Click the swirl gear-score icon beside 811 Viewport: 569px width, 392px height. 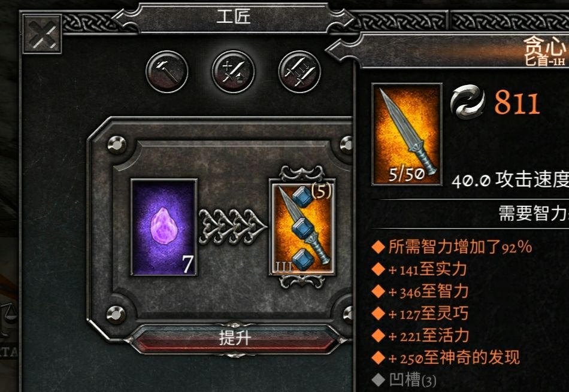tap(467, 102)
